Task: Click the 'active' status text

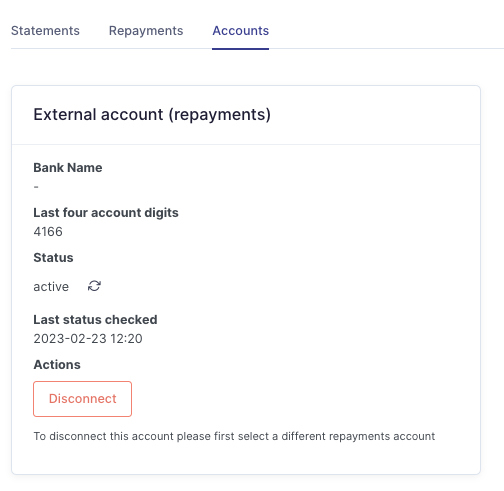Action: [51, 287]
